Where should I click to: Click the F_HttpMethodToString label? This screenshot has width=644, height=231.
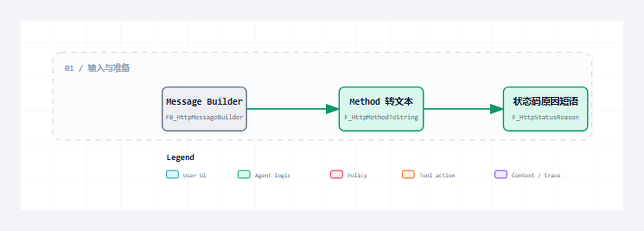point(381,117)
